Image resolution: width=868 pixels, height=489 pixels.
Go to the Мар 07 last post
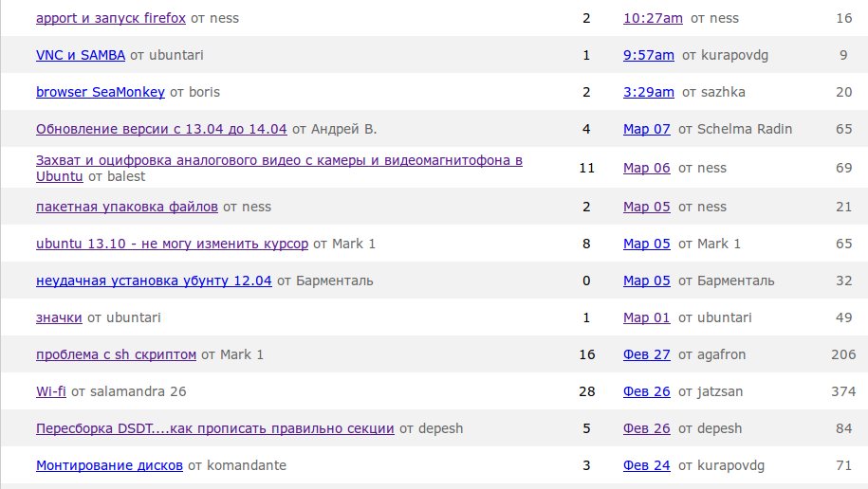647,129
